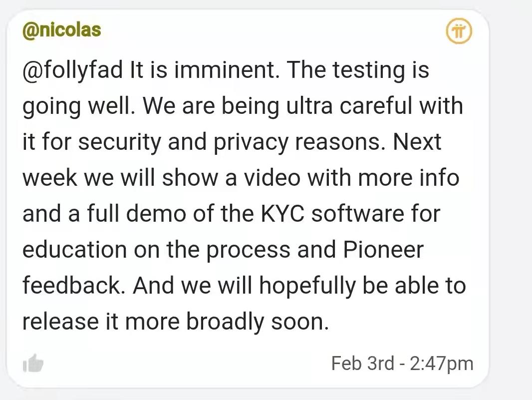
Task: Click the Feb 3rd - 2:47pm timestamp
Action: [x=402, y=364]
